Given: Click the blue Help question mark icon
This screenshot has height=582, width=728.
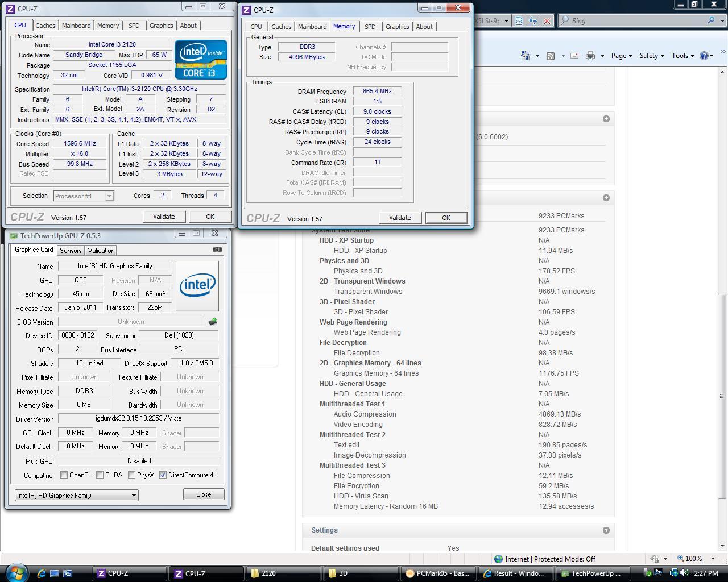Looking at the screenshot, I should [704, 56].
